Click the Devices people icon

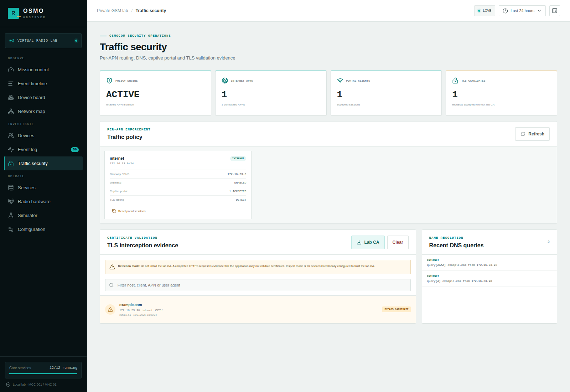tap(11, 136)
